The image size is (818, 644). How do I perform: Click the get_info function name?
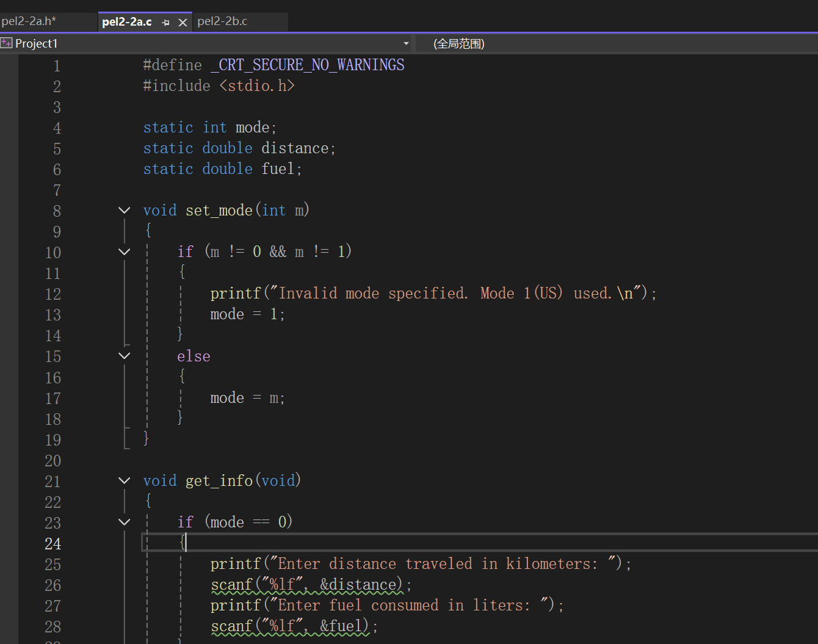pyautogui.click(x=219, y=481)
